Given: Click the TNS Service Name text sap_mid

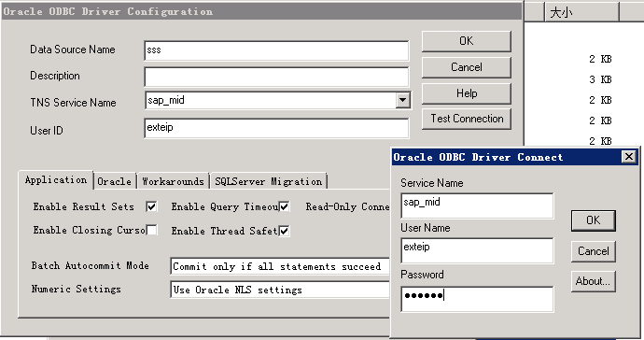Looking at the screenshot, I should click(166, 100).
